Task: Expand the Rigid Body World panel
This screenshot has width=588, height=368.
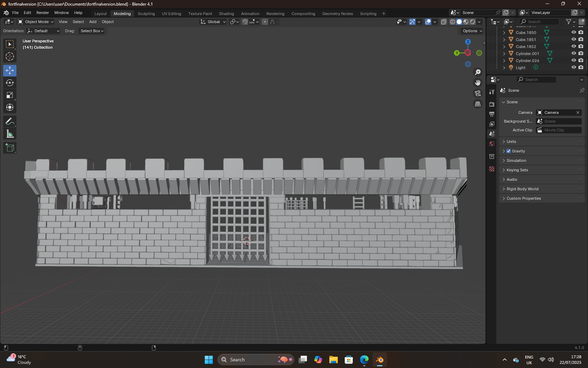Action: (522, 189)
